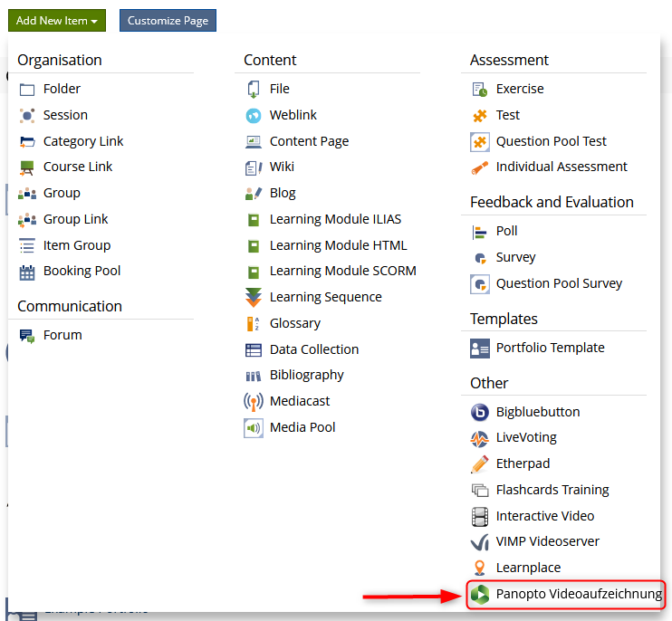Viewport: 672px width, 621px height.
Task: Click the Individual Assessment icon
Action: tap(480, 167)
